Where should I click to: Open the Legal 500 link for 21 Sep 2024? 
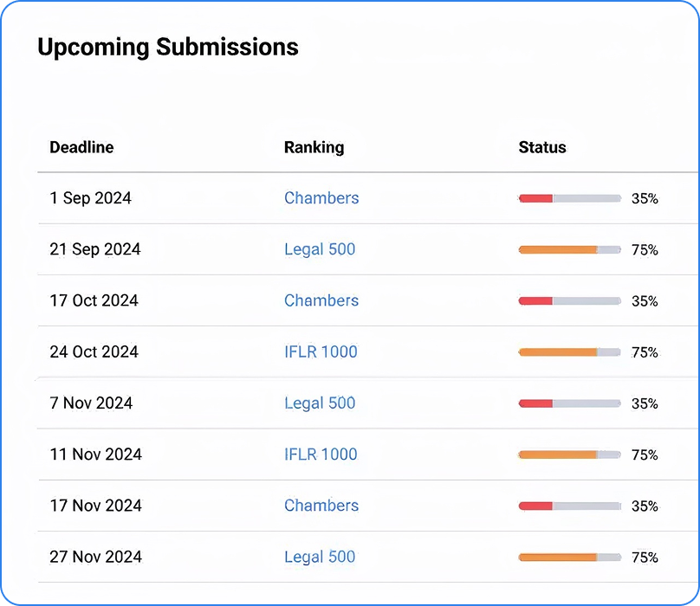tap(320, 249)
